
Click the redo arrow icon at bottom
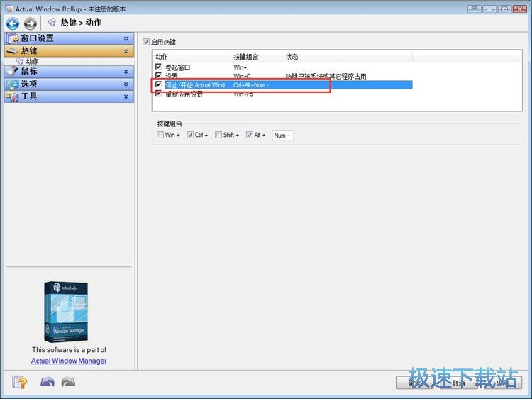click(x=68, y=382)
